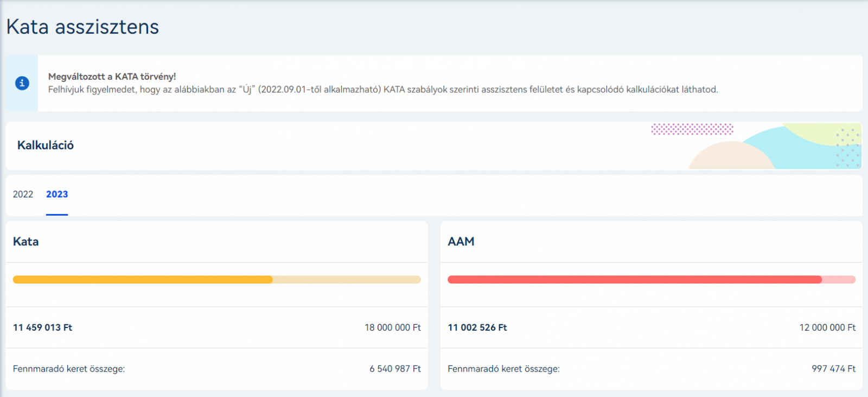
Task: Click the 11 002 526 Ft amount
Action: (477, 327)
